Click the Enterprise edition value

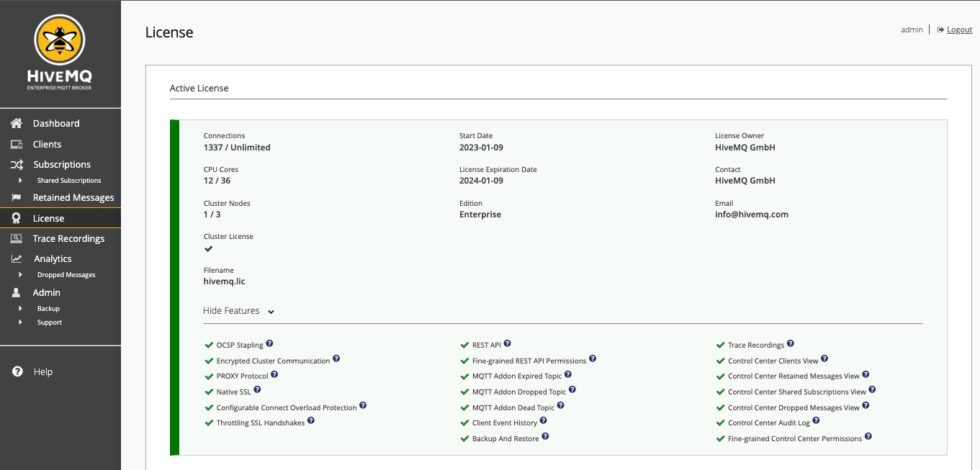coord(480,214)
